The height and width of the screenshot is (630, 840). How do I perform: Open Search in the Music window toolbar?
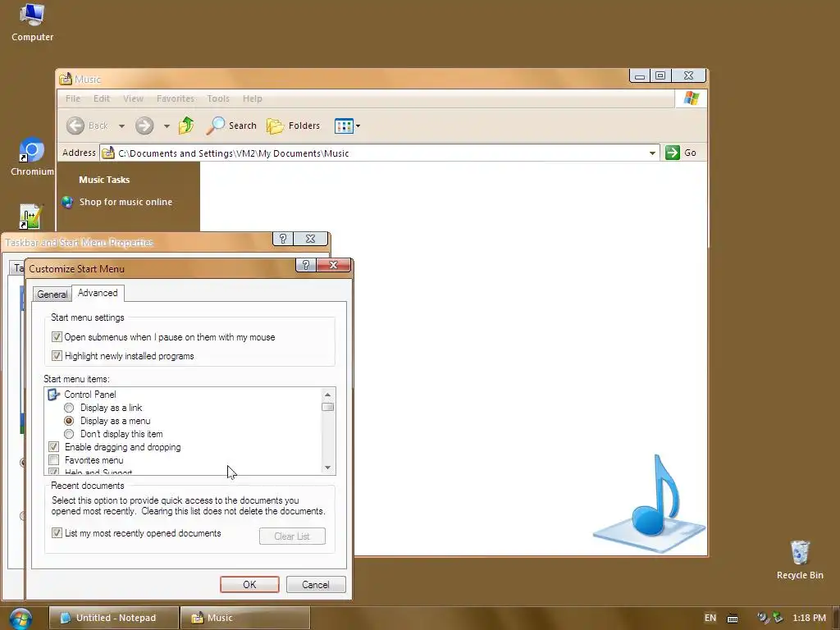(x=232, y=126)
